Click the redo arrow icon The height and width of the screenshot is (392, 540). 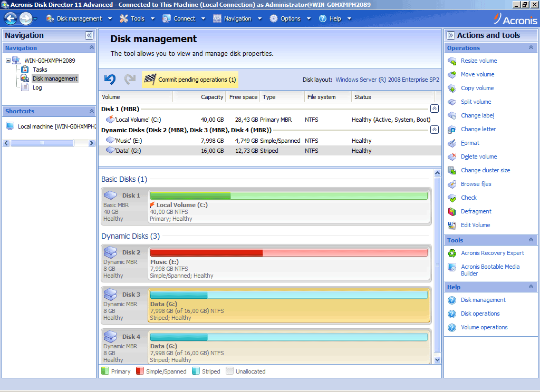[130, 80]
